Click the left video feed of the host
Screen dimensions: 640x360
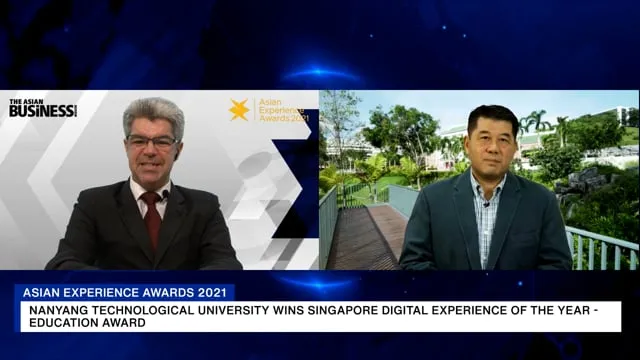coord(159,180)
